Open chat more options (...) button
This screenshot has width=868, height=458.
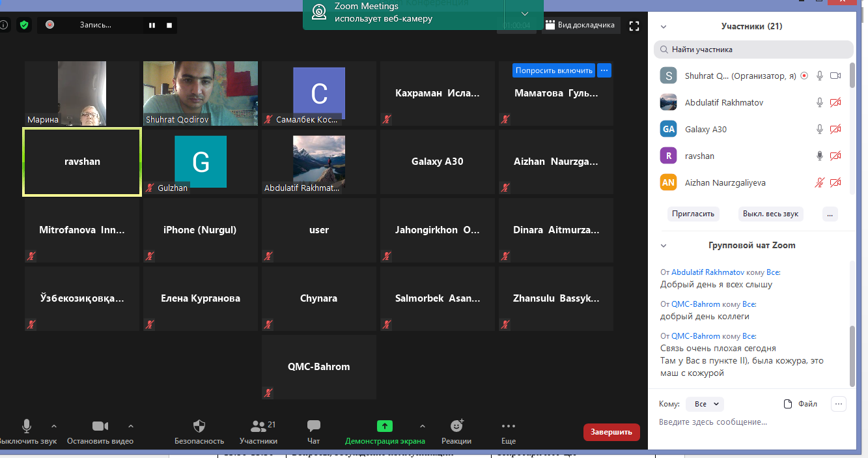[x=839, y=404]
